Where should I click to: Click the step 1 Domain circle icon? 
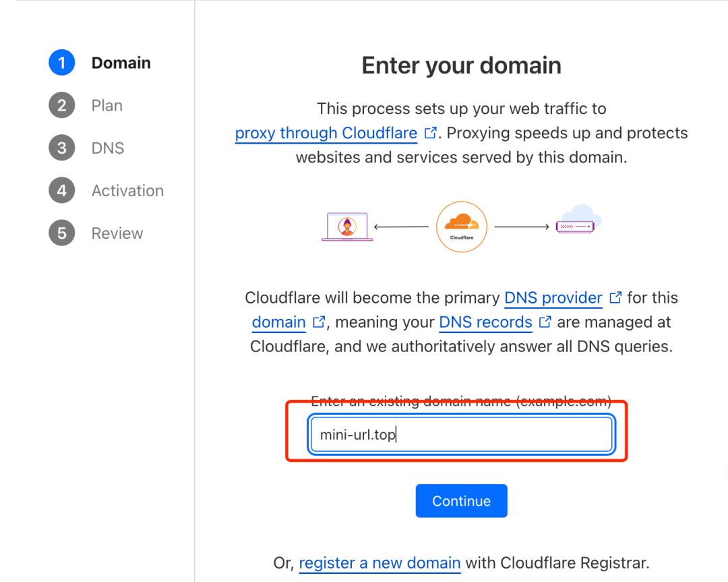tap(62, 63)
